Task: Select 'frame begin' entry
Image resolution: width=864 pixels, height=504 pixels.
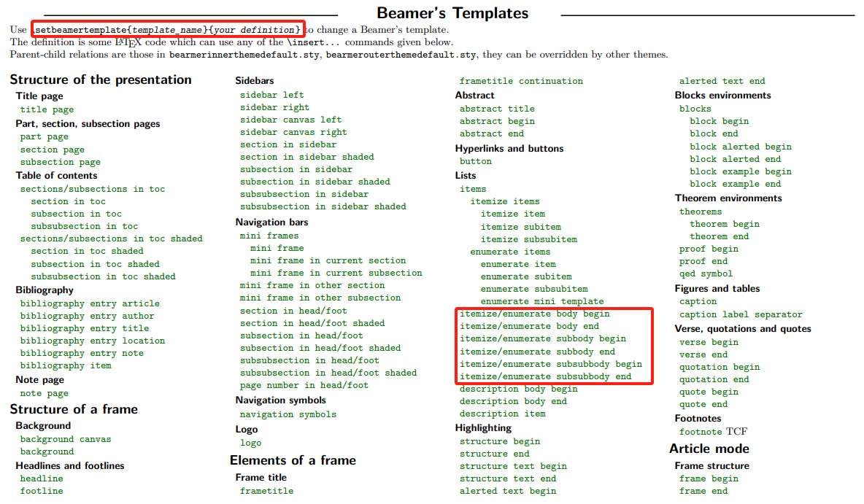Action: [709, 478]
